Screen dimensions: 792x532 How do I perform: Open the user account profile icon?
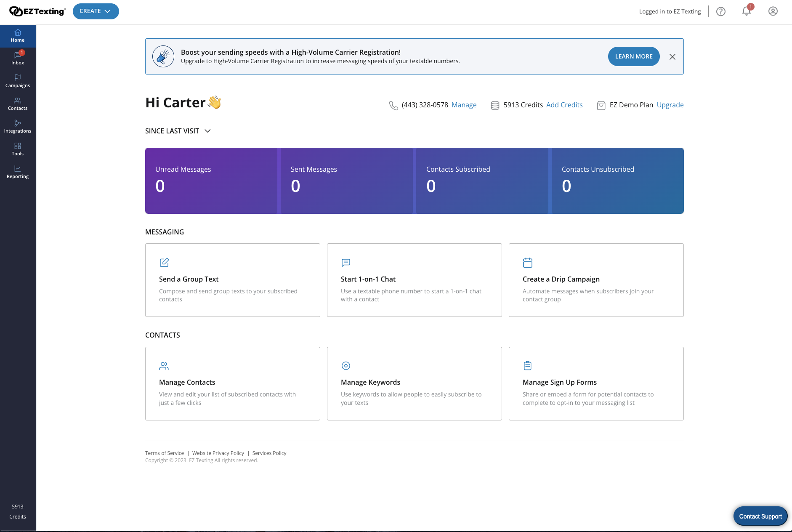[x=773, y=11]
